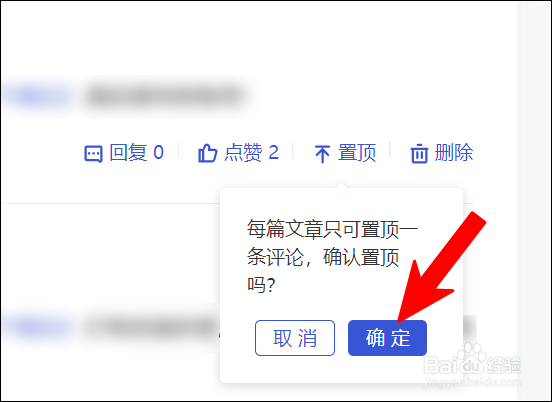Click the thumbs-up like icon
This screenshot has width=552, height=402.
tap(207, 153)
